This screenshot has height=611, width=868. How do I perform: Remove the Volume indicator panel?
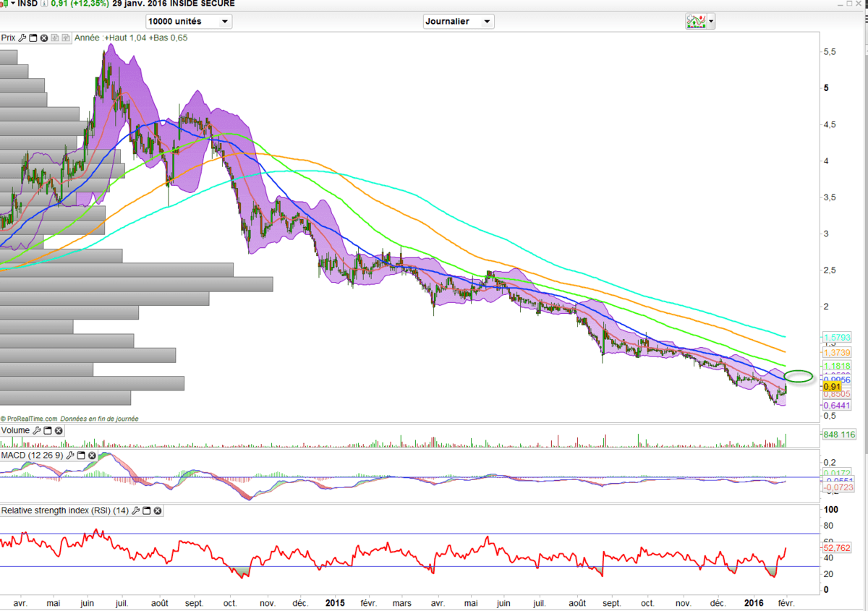click(59, 431)
